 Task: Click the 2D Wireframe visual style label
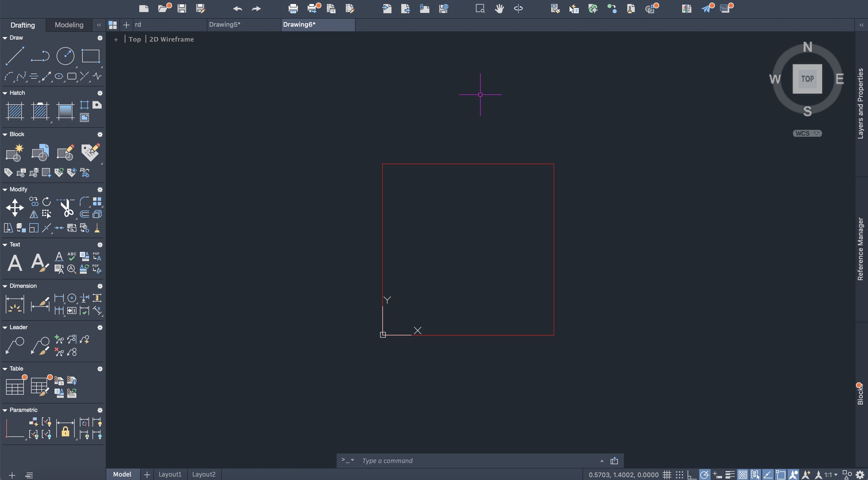(171, 39)
